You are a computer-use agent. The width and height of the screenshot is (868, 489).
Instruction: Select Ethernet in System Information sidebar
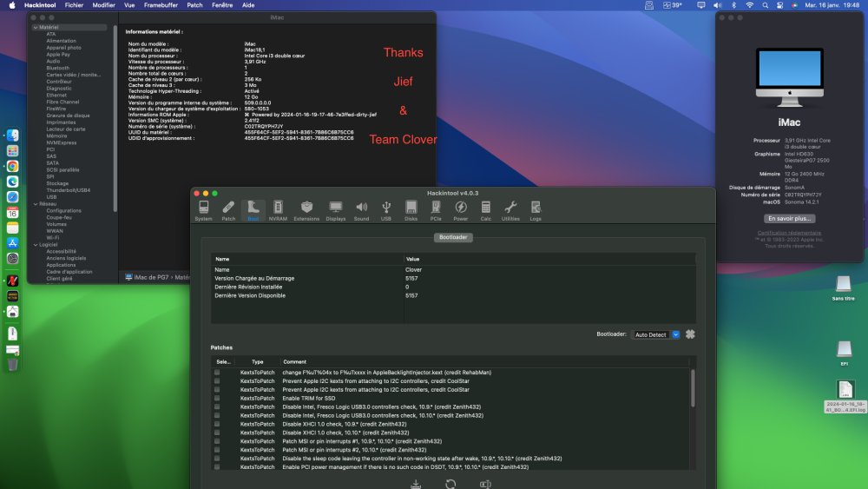tap(56, 96)
